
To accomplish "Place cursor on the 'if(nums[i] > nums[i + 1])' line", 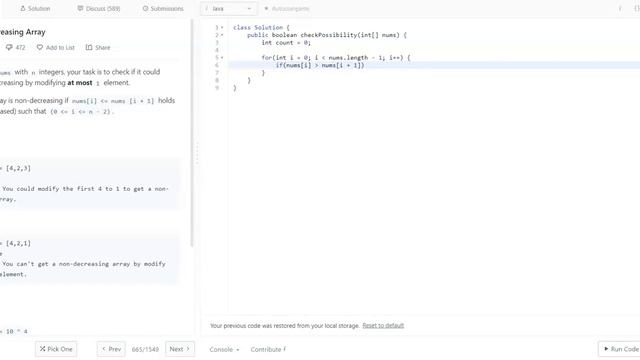I will coord(320,65).
